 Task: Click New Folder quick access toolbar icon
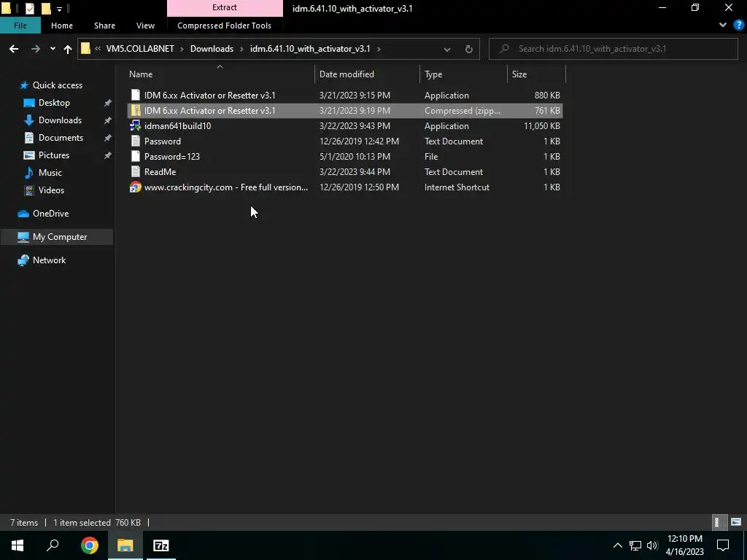pos(46,8)
